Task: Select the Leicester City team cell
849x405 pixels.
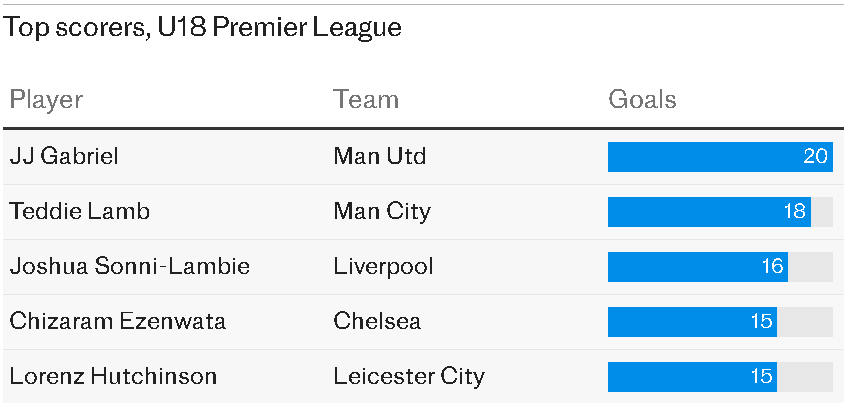Action: [x=409, y=376]
